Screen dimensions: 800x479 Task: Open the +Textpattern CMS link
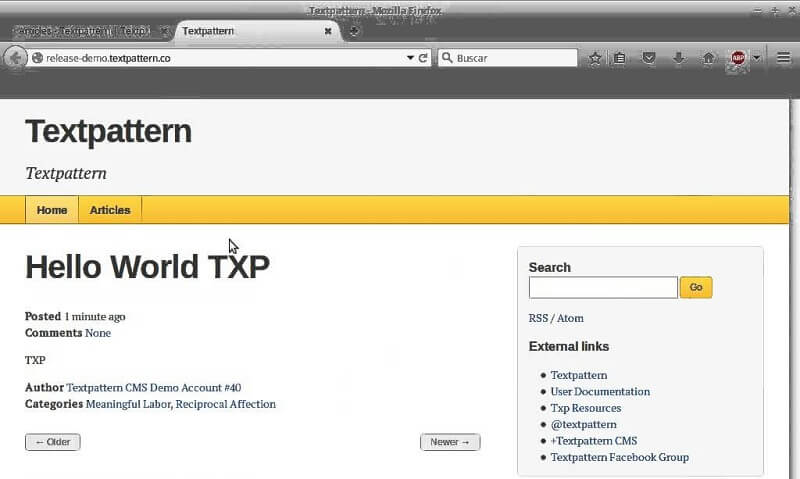pos(593,441)
